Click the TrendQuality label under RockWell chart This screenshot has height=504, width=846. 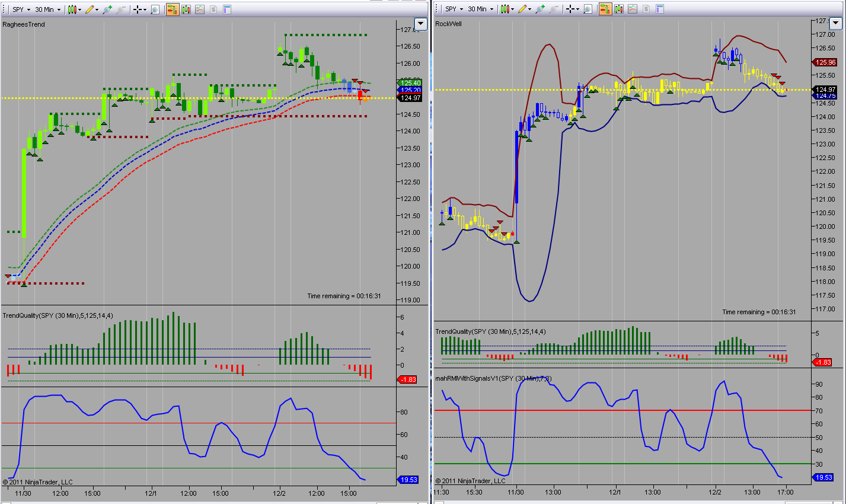(490, 331)
